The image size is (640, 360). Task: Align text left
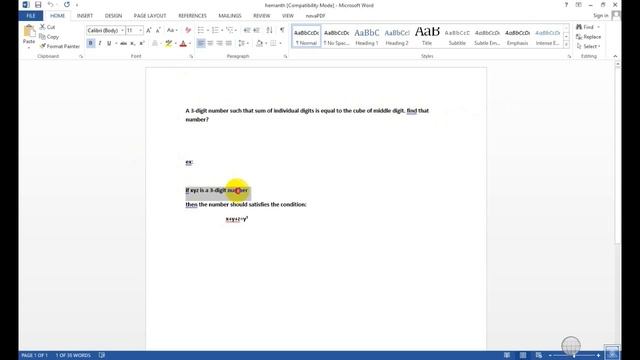coord(201,43)
